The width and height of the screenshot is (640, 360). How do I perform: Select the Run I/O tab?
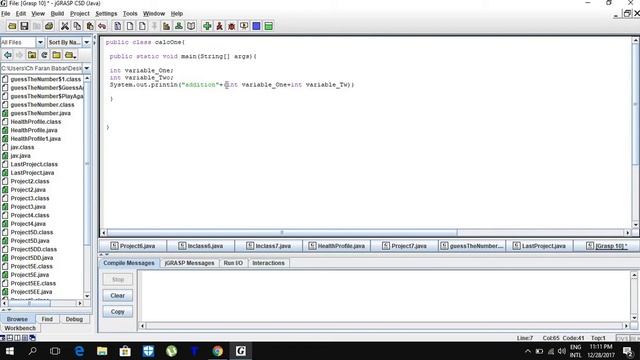pyautogui.click(x=233, y=263)
